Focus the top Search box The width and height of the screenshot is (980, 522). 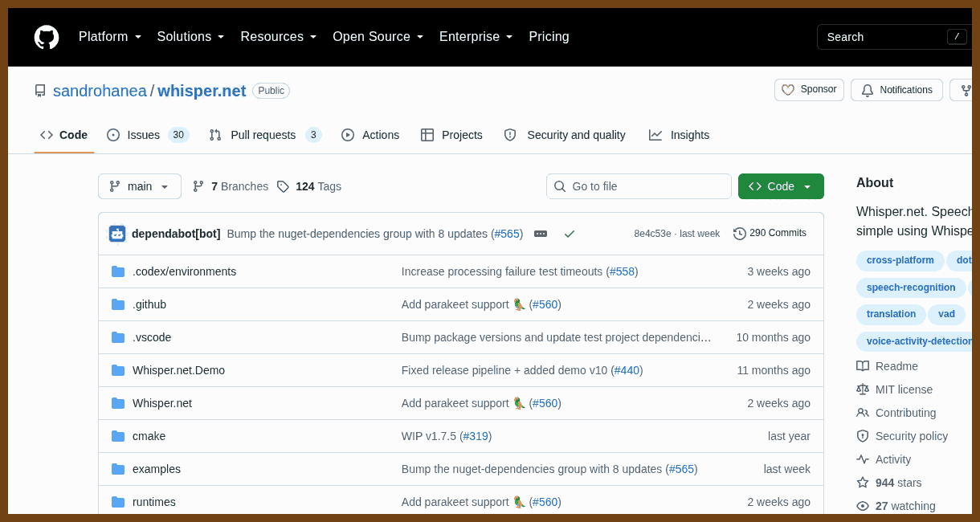tap(894, 37)
